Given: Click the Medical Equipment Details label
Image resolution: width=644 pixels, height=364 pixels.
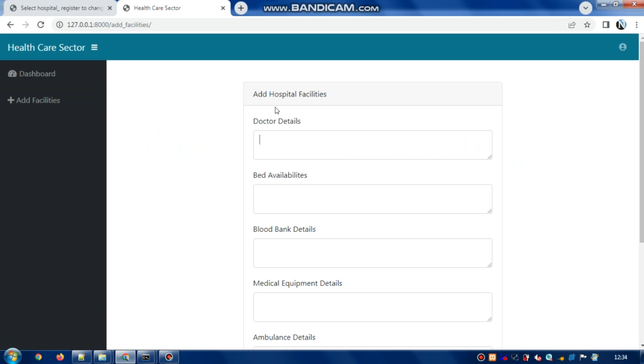Looking at the screenshot, I should tap(298, 283).
